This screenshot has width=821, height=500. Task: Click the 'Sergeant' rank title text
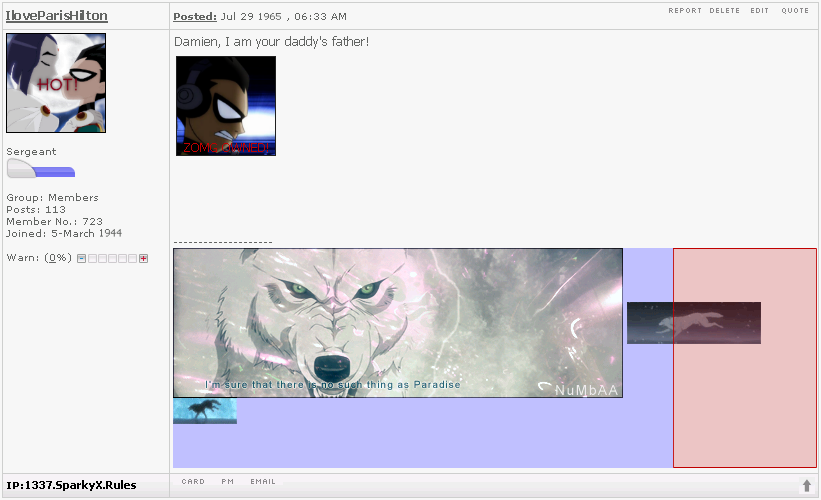click(x=31, y=152)
